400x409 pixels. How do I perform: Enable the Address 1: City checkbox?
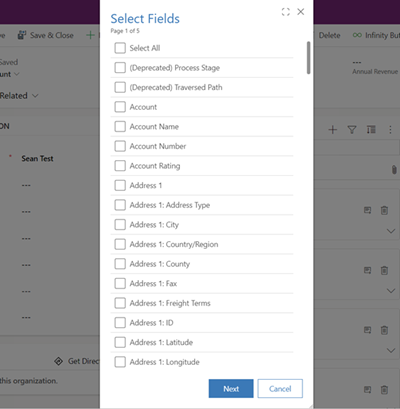[x=120, y=225]
